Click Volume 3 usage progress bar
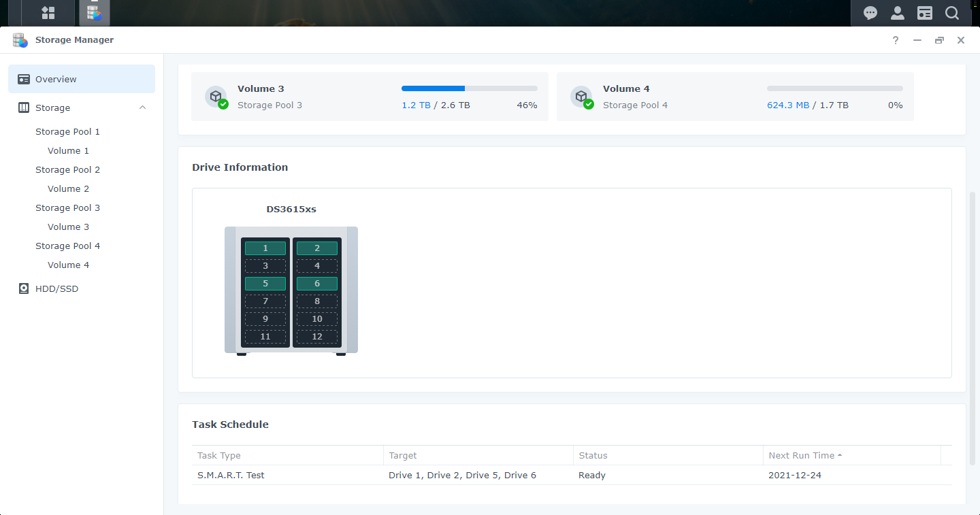The image size is (980, 515). click(x=469, y=88)
